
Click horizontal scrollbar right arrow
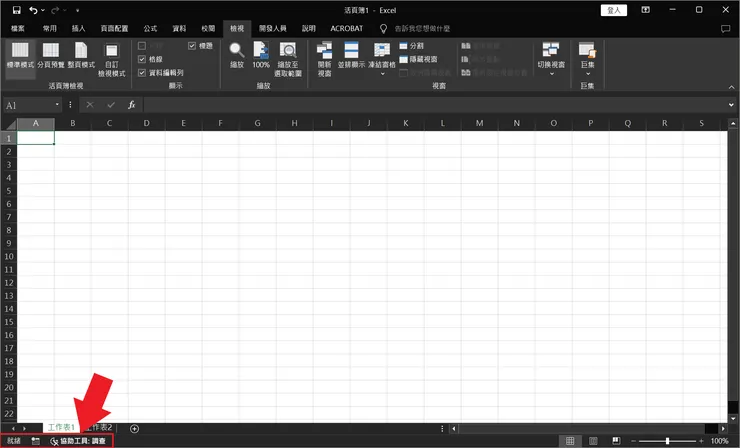click(x=723, y=429)
